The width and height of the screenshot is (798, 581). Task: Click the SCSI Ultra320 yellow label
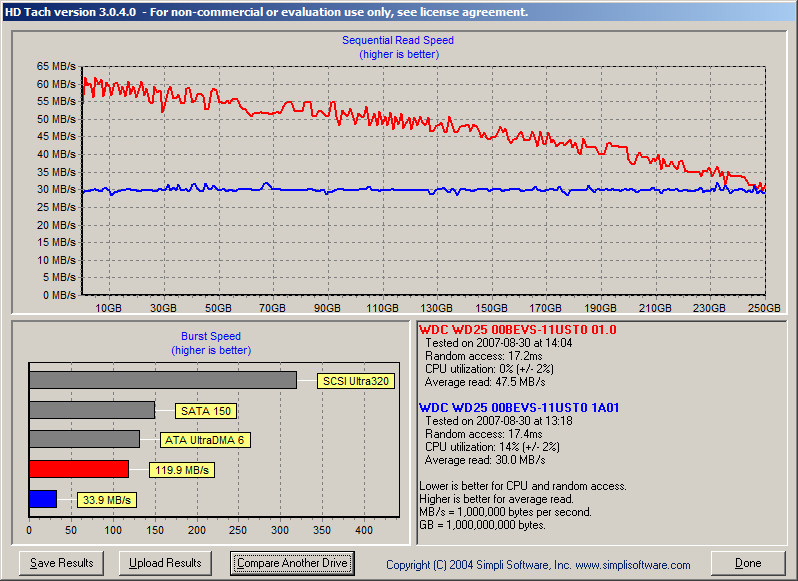pyautogui.click(x=354, y=380)
